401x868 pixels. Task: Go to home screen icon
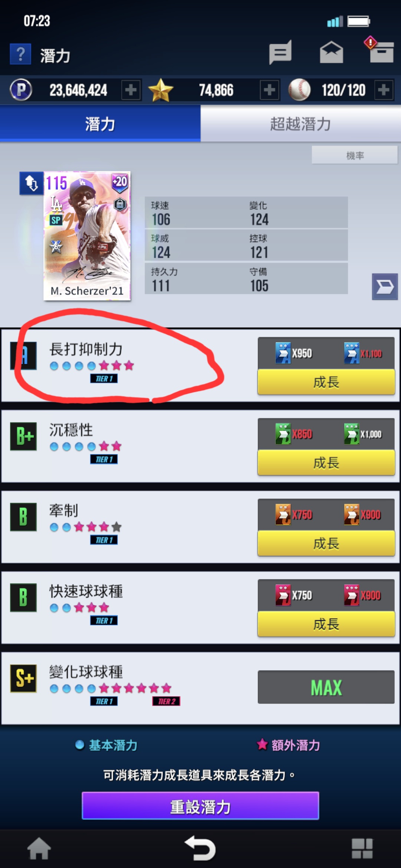pyautogui.click(x=39, y=848)
